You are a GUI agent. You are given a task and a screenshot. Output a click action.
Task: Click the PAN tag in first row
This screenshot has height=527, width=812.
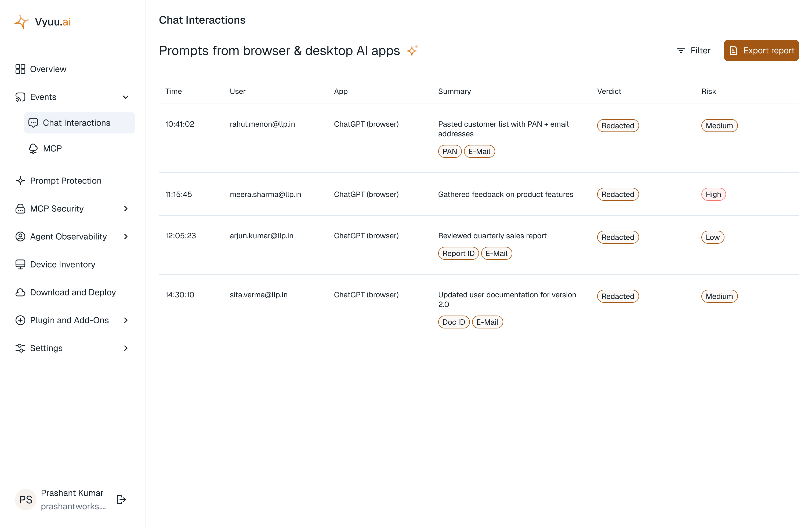coord(449,151)
